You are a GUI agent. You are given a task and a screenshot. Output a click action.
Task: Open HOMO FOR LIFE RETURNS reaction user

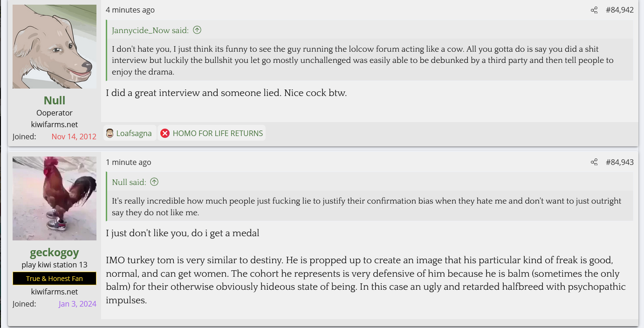[x=218, y=133]
